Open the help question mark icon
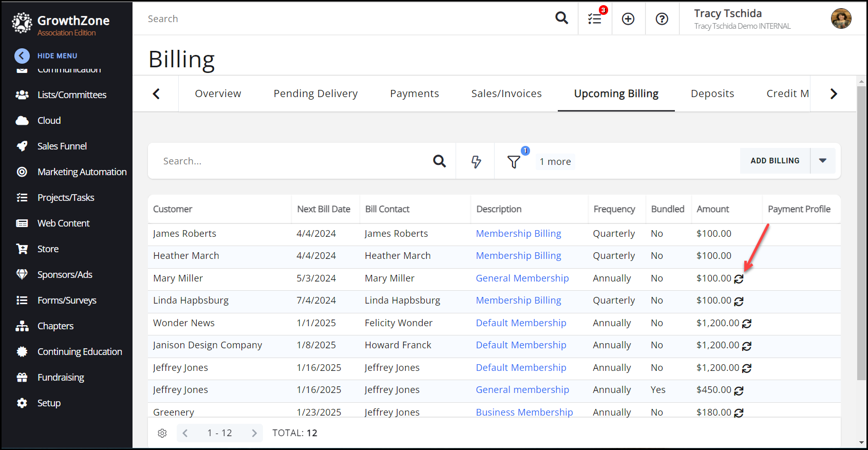The height and width of the screenshot is (450, 868). (x=662, y=19)
